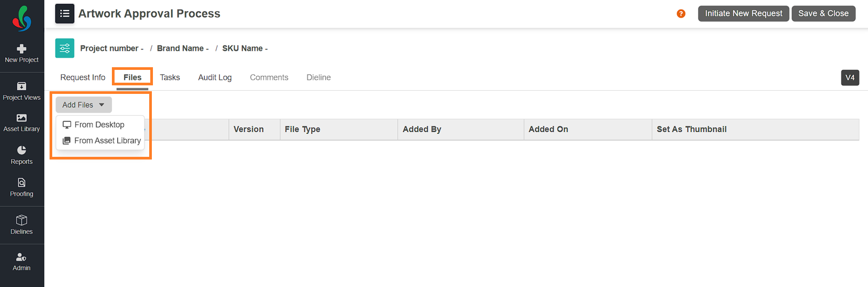
Task: Go to Reports pie chart icon
Action: pos(22,150)
